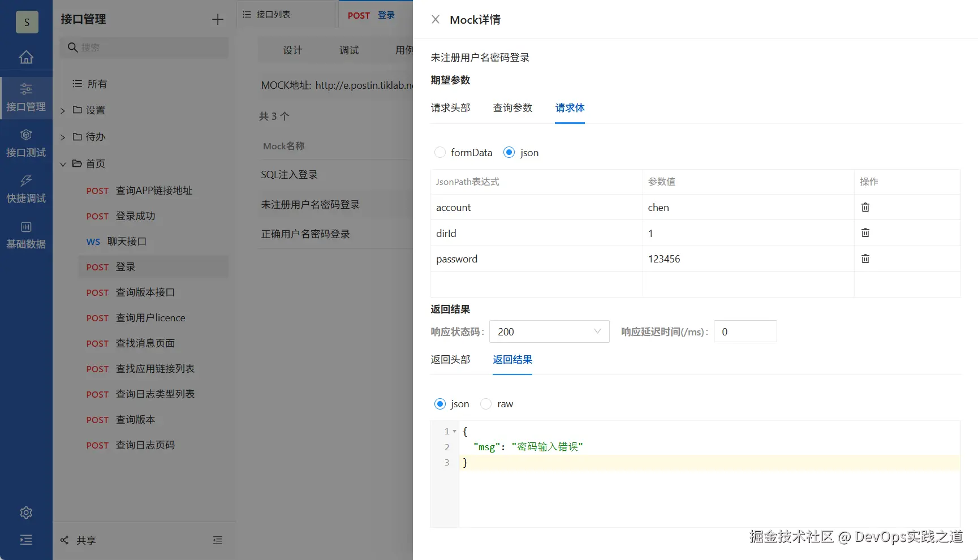The image size is (978, 560).
Task: Select the POST 登录 tab
Action: click(x=371, y=15)
